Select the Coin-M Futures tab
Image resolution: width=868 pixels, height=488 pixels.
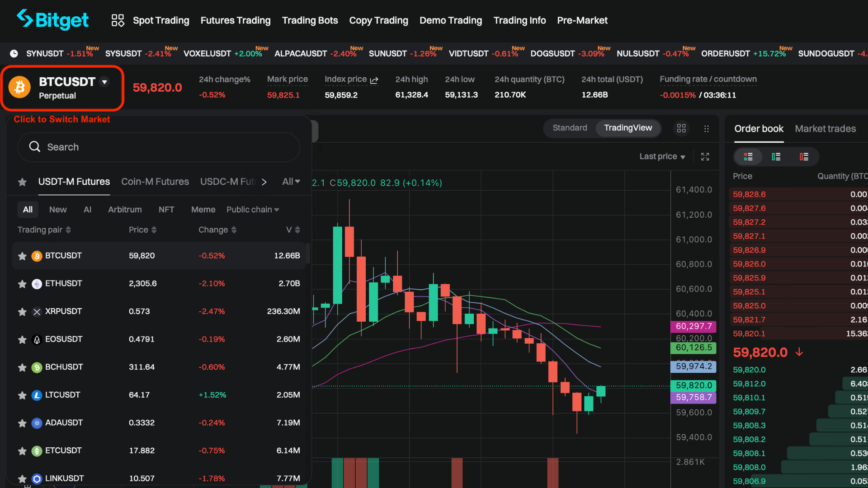155,182
